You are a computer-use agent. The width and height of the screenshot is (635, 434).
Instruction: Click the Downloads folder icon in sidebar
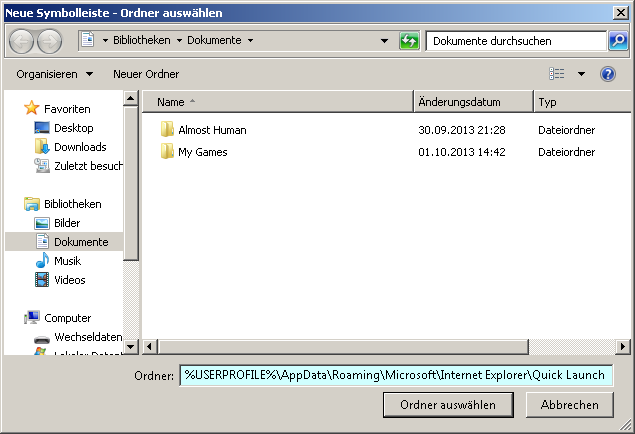[x=42, y=147]
